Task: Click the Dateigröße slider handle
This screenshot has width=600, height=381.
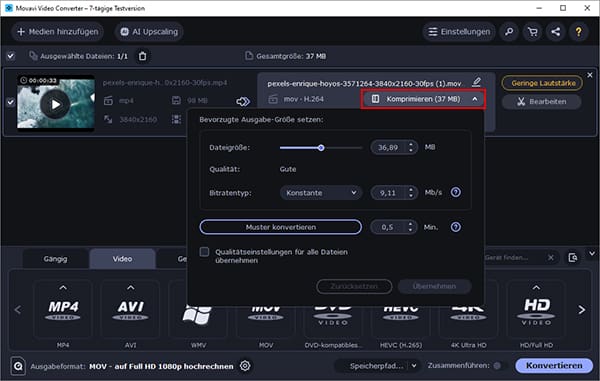Action: (x=321, y=148)
